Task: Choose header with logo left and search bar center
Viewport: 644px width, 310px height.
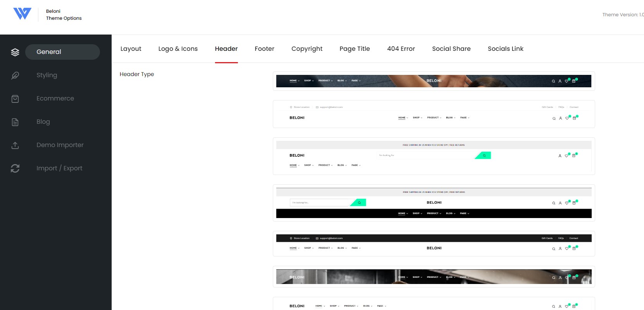Action: pos(434,156)
